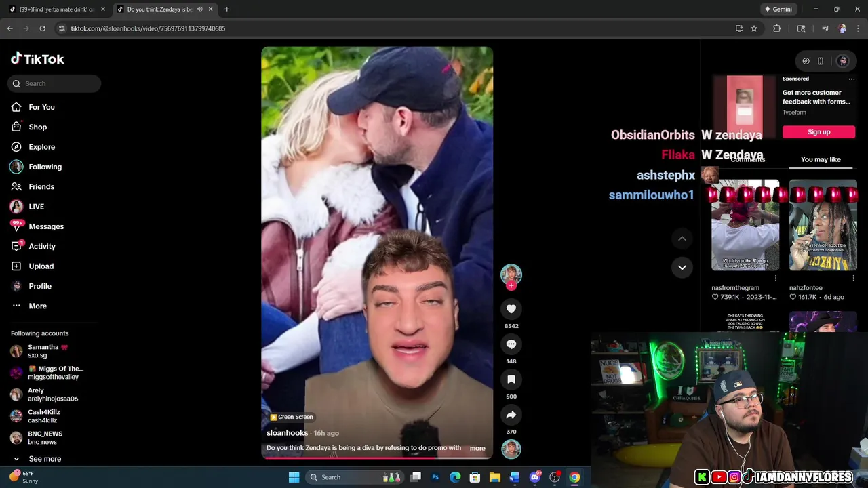Click the video progress bar
868x488 pixels.
click(x=377, y=457)
